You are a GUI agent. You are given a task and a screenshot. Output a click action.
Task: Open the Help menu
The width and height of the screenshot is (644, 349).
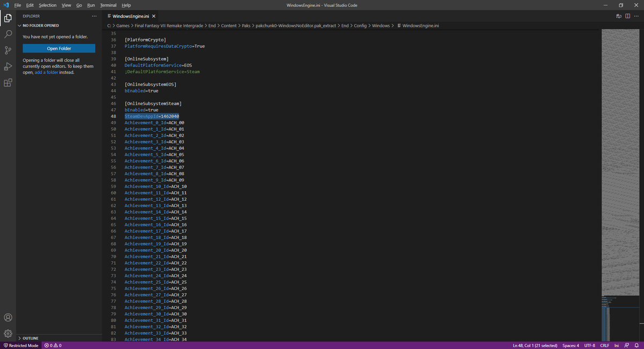[x=126, y=5]
